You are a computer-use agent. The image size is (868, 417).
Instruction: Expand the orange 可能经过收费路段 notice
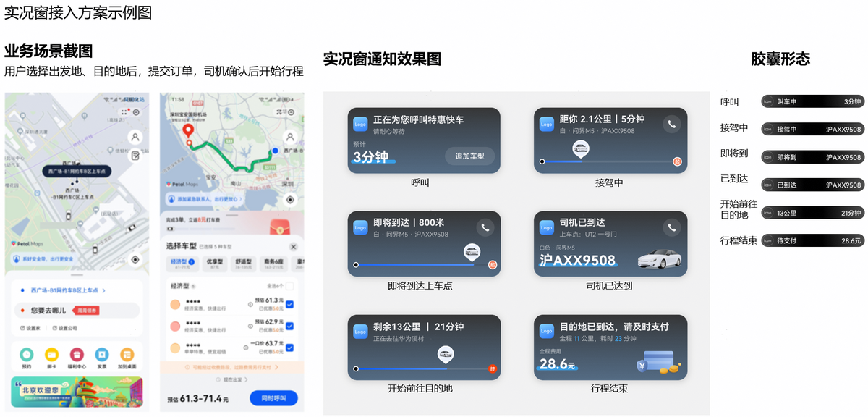point(232,368)
